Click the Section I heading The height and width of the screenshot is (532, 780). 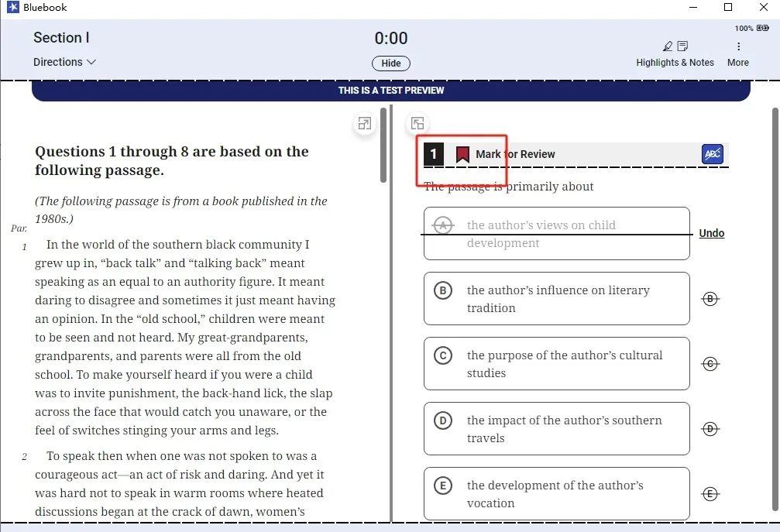(x=61, y=38)
